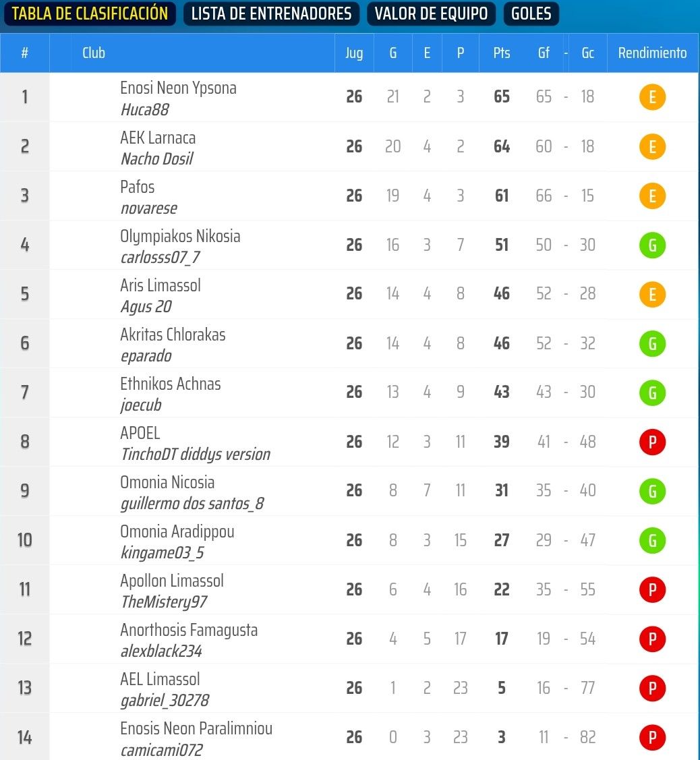Sort the table by the Pts column
This screenshot has width=700, height=760.
tap(501, 53)
